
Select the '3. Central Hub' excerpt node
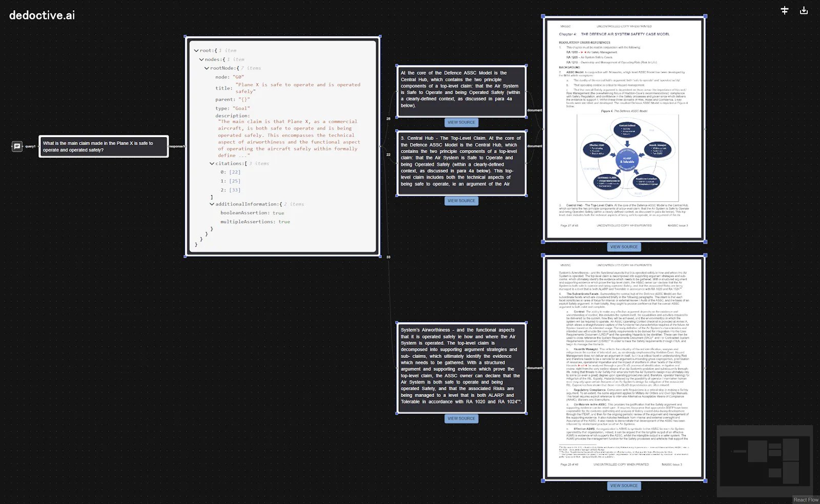[461, 163]
